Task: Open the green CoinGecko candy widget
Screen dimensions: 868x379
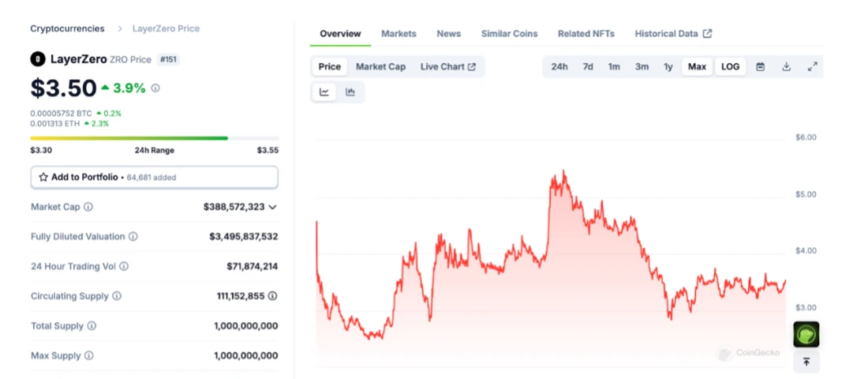Action: point(806,334)
